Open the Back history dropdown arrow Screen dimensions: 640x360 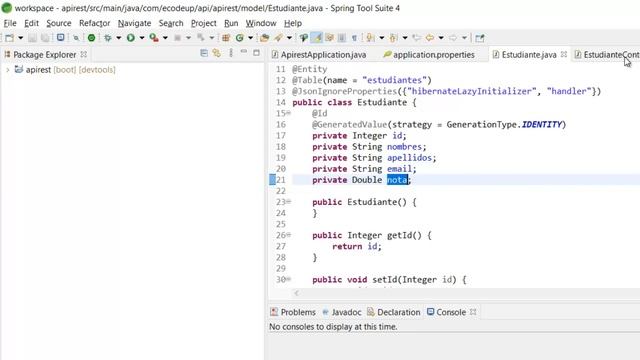[x=441, y=38]
